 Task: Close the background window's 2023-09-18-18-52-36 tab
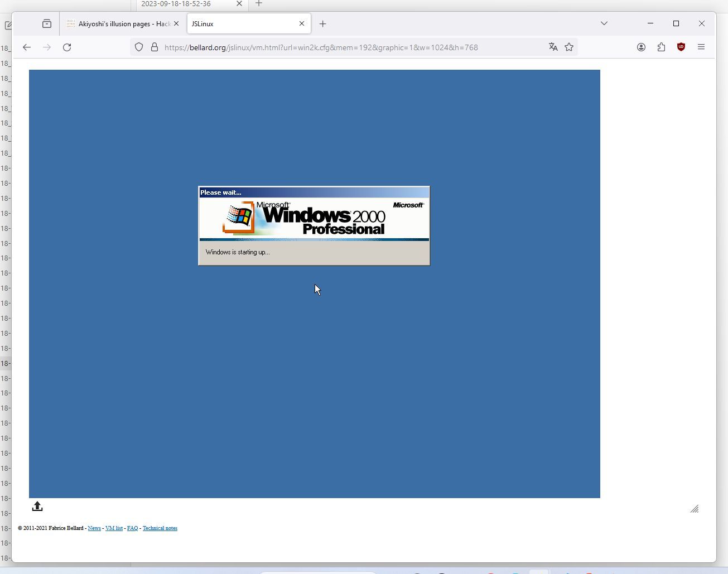[x=239, y=4]
